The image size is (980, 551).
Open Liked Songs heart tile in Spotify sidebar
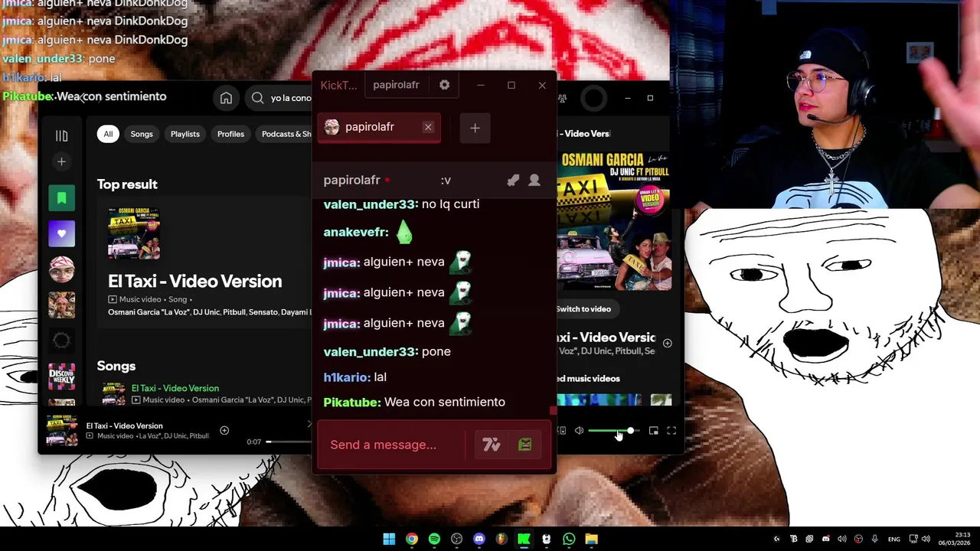tap(62, 233)
